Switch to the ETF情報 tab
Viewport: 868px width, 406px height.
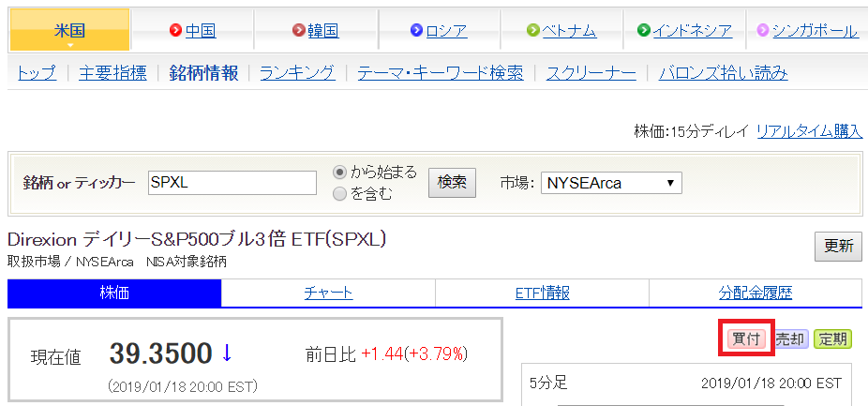(x=542, y=293)
